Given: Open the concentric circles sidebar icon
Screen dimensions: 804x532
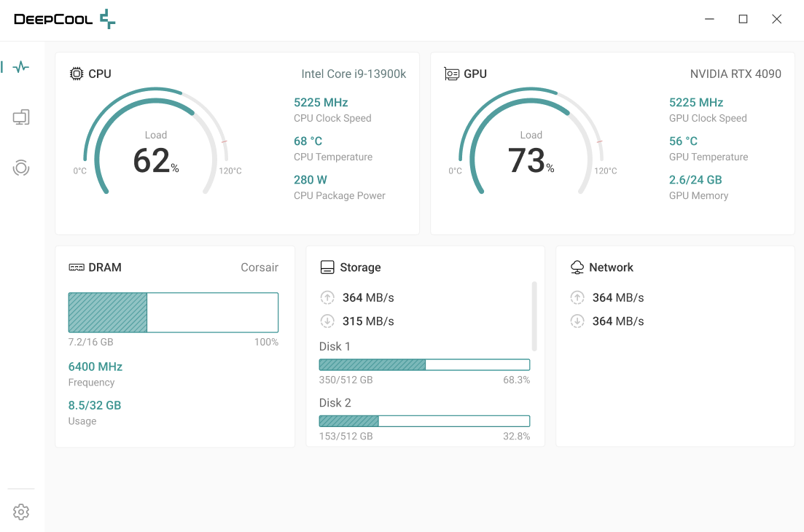Looking at the screenshot, I should point(21,168).
